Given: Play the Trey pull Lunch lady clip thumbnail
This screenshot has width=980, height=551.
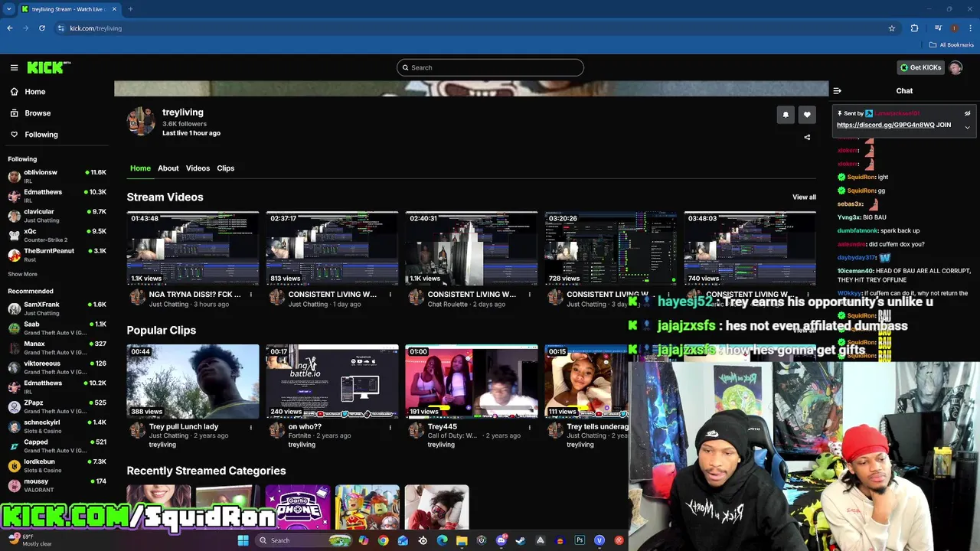Looking at the screenshot, I should (193, 381).
